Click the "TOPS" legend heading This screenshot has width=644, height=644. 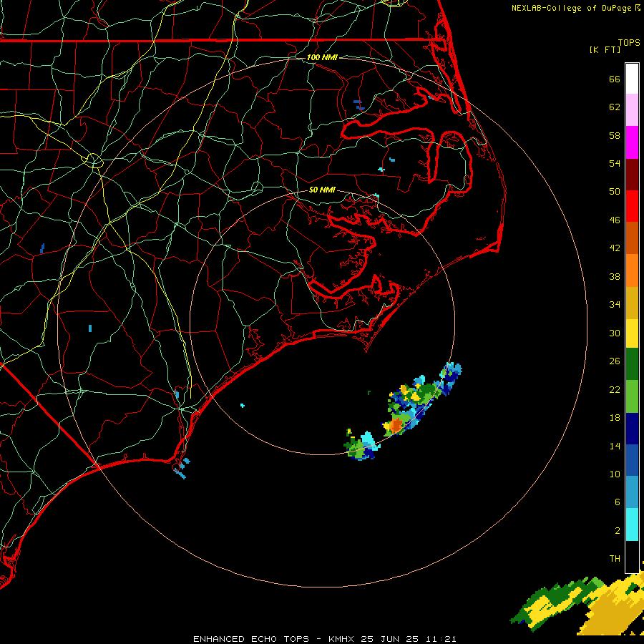tap(629, 43)
